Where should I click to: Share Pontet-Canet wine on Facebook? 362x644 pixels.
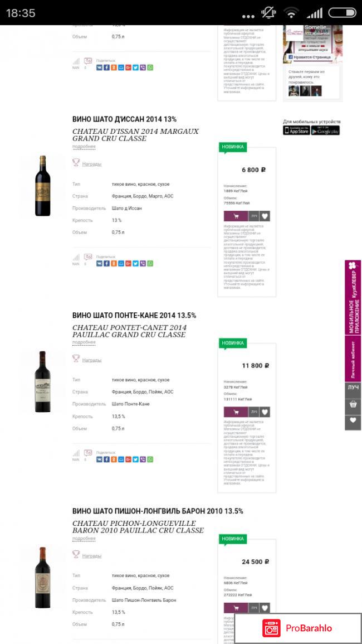click(x=106, y=459)
